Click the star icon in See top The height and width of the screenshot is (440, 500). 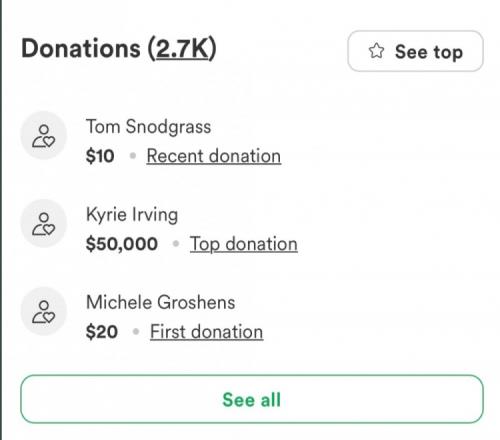tap(376, 51)
